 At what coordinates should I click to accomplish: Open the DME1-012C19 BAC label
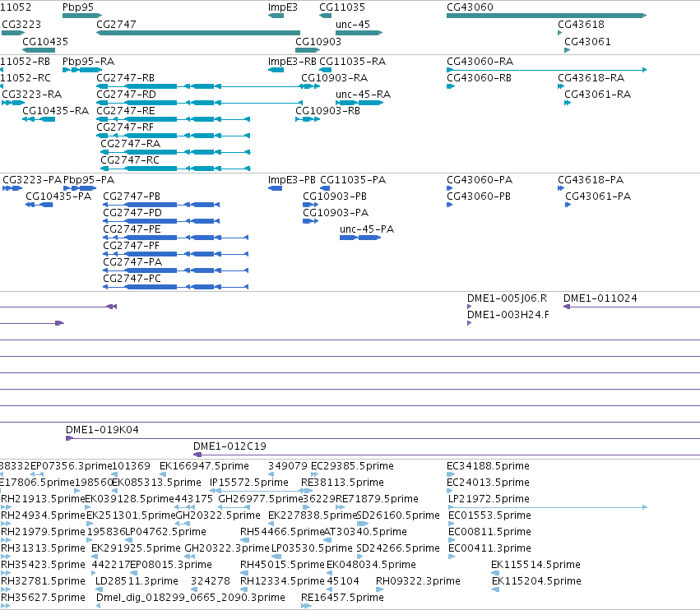click(230, 446)
